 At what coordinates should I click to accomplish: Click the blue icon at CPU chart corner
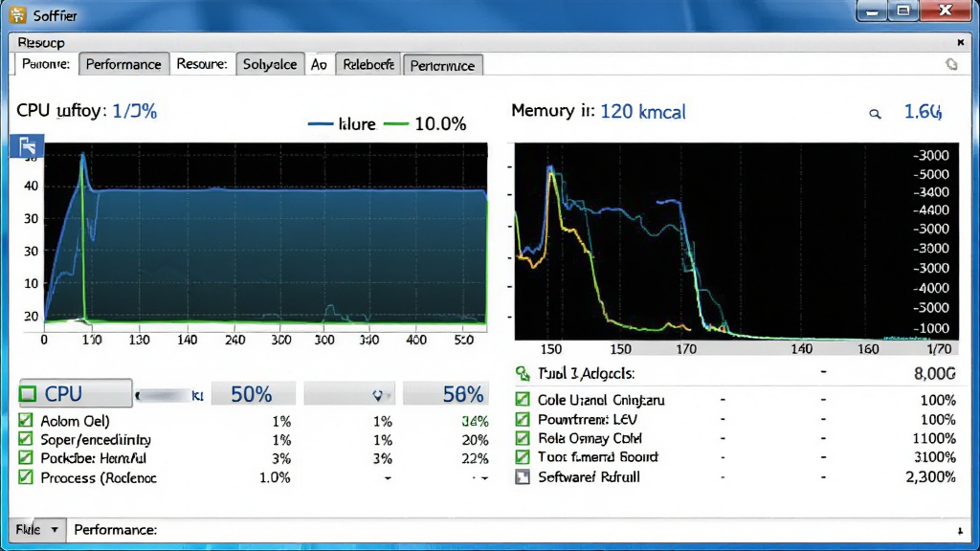(x=27, y=146)
